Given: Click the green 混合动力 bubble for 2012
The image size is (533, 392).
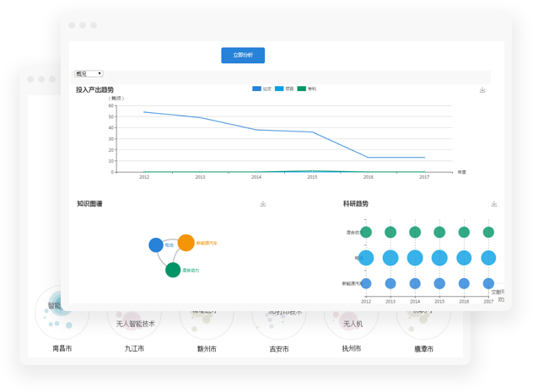Looking at the screenshot, I should pos(366,233).
